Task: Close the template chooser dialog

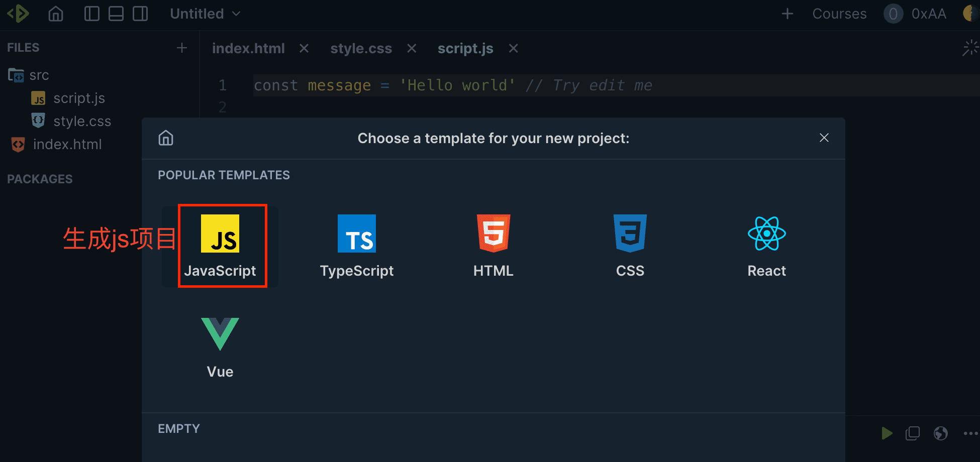Action: coord(824,138)
